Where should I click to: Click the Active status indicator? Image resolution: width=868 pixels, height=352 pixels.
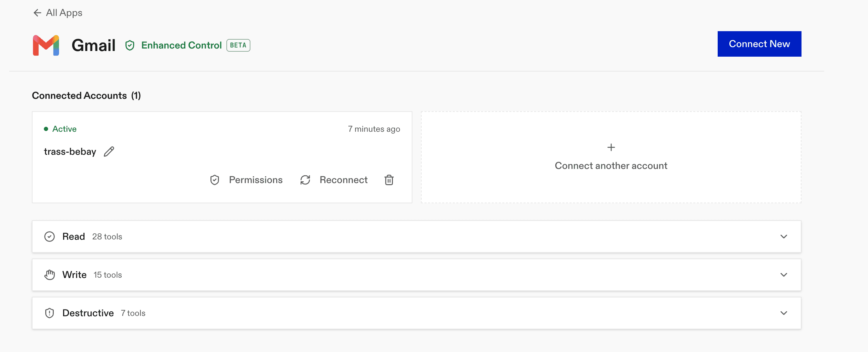coord(60,129)
